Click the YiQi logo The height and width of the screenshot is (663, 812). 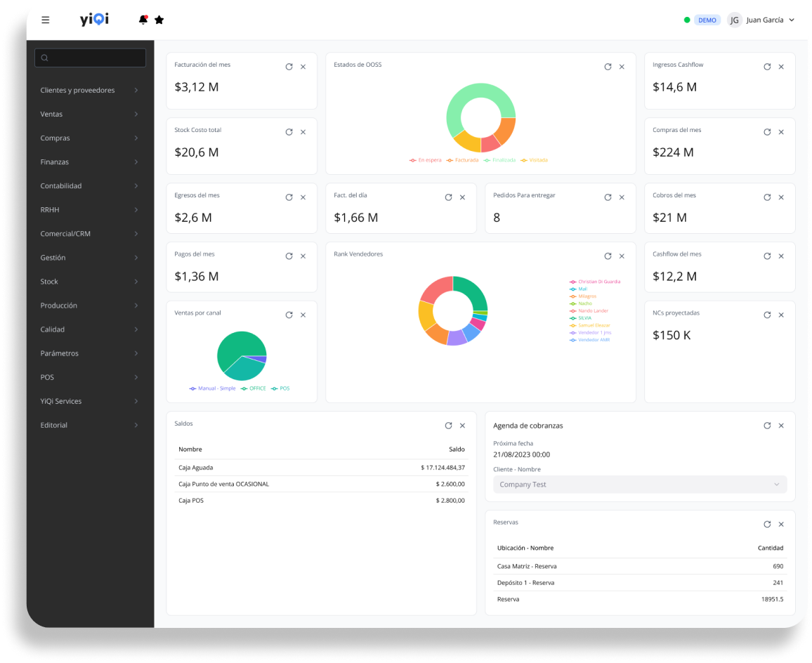pos(94,20)
